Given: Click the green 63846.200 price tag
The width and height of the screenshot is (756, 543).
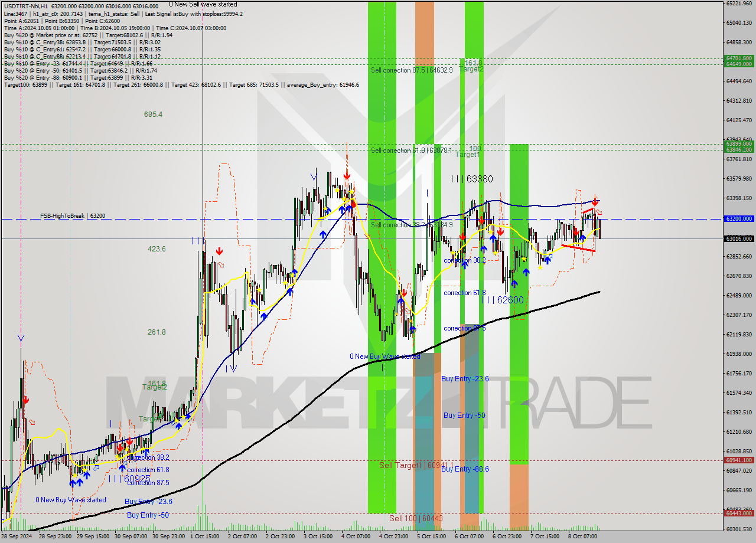Looking at the screenshot, I should [x=738, y=149].
